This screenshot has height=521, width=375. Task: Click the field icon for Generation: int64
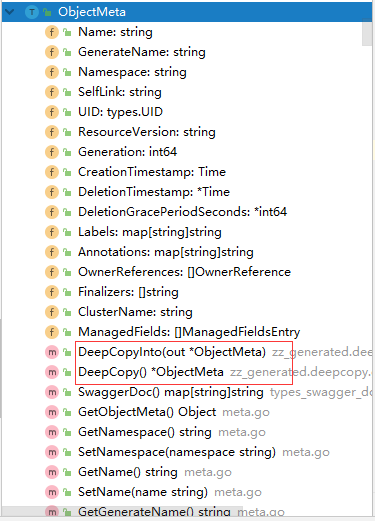point(52,152)
